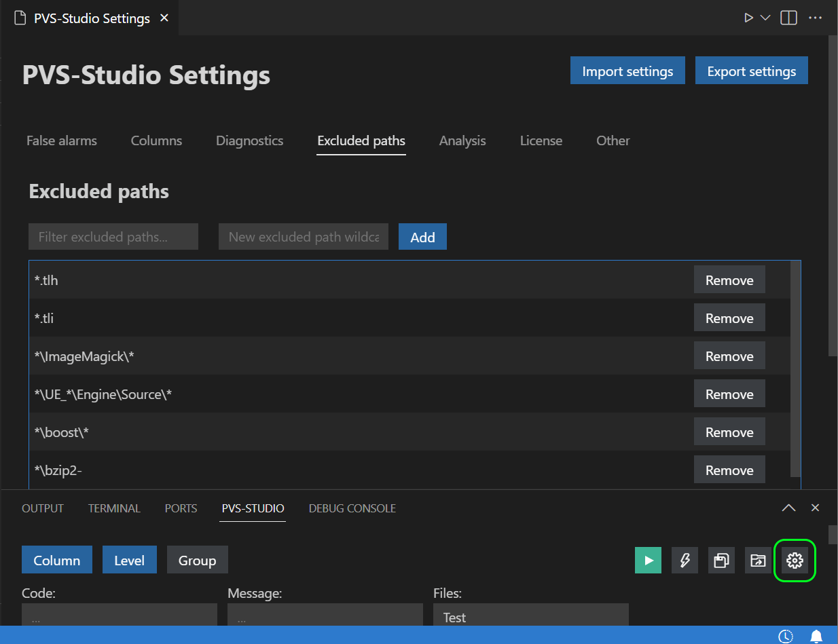This screenshot has height=644, width=838.
Task: Switch to the Diagnostics tab
Action: point(249,140)
